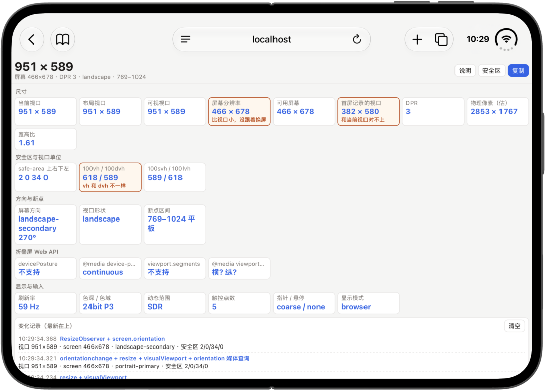Select the 当前视口 951 × 589 card
The height and width of the screenshot is (392, 546).
pyautogui.click(x=45, y=111)
